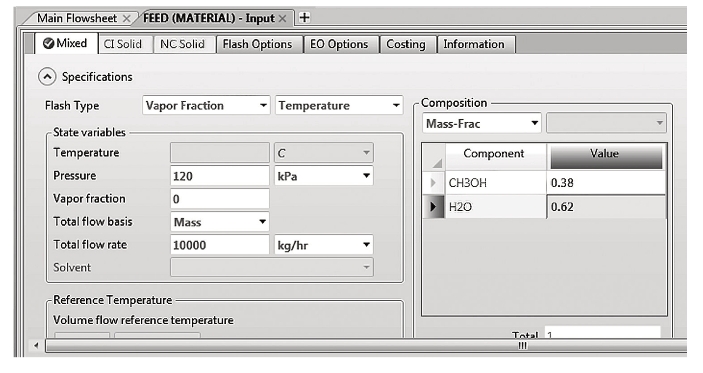Switch to the Flash Options tab

[257, 44]
